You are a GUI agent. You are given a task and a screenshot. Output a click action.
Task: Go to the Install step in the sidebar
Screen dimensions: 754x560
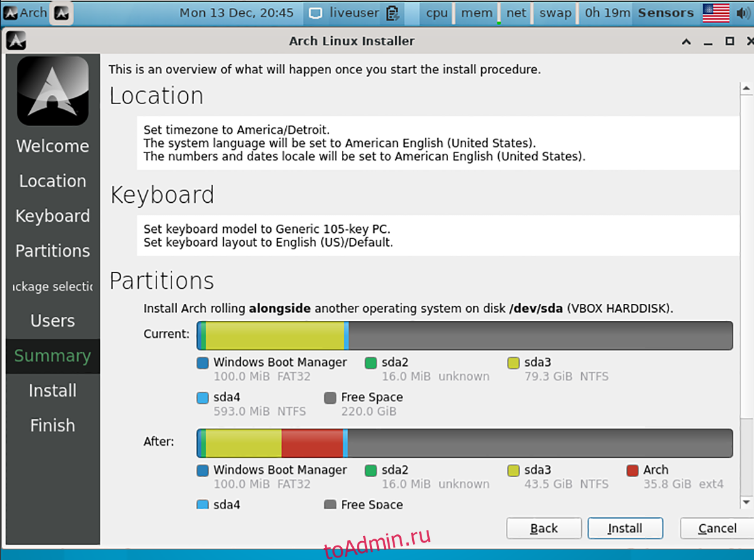coord(53,390)
